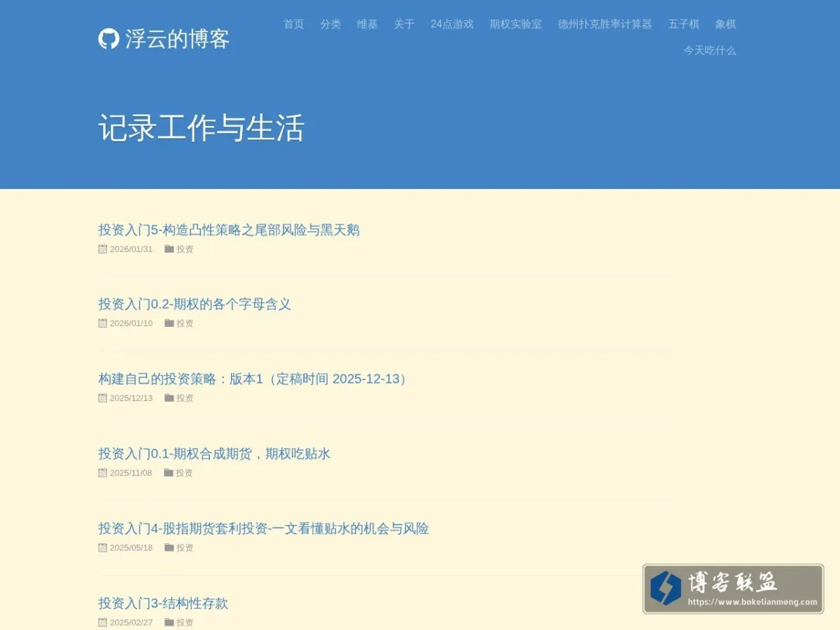This screenshot has height=630, width=840.
Task: Click folder icon in the 2025/02/27 post row
Action: 169,622
